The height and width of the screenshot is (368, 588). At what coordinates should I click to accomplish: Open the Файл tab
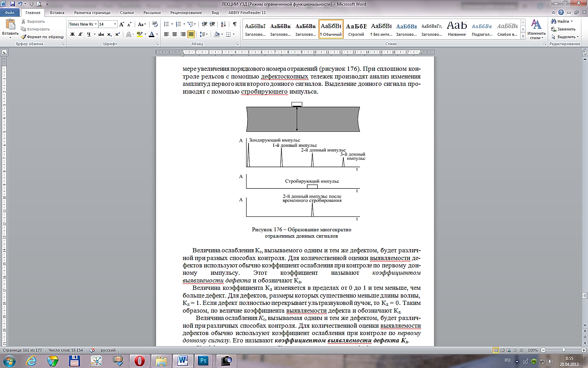pyautogui.click(x=10, y=13)
